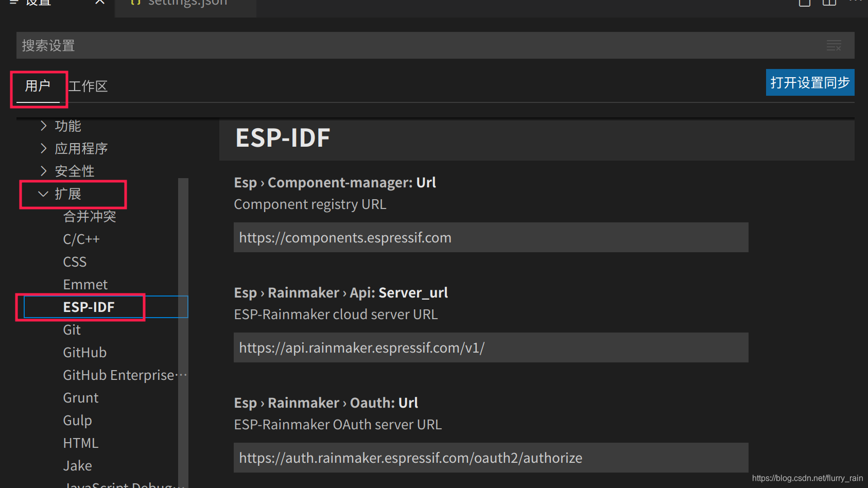Image resolution: width=868 pixels, height=488 pixels.
Task: Select the 用户 settings tab
Action: pos(38,86)
